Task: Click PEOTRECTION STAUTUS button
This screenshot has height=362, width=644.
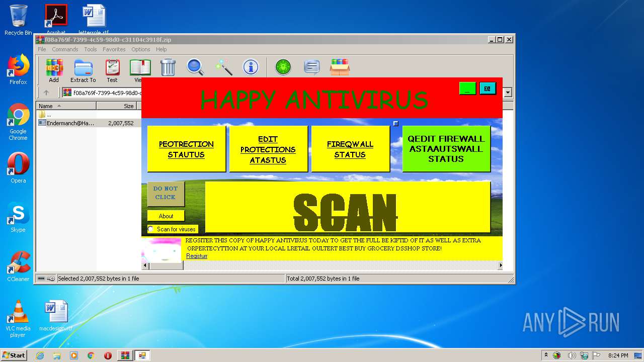Action: pyautogui.click(x=186, y=149)
